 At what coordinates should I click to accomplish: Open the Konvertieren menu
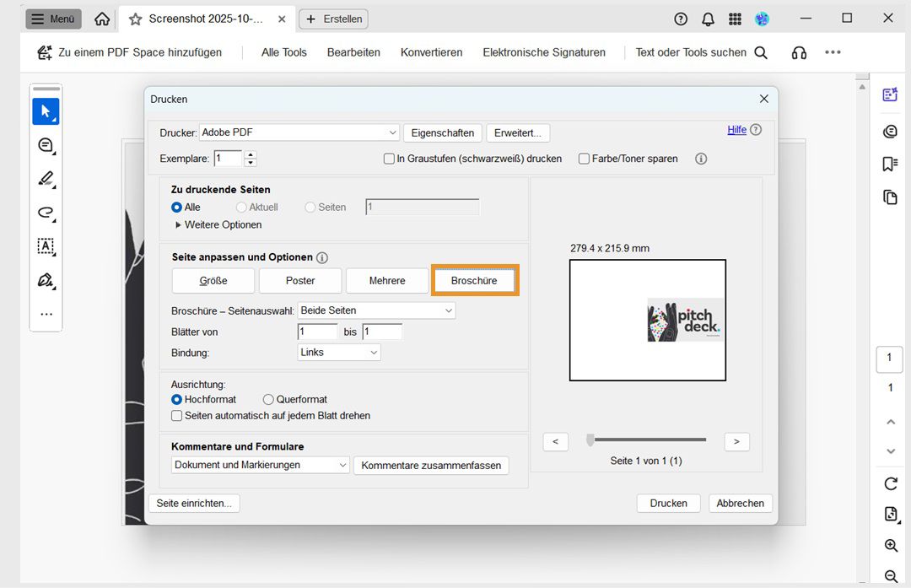pyautogui.click(x=432, y=53)
